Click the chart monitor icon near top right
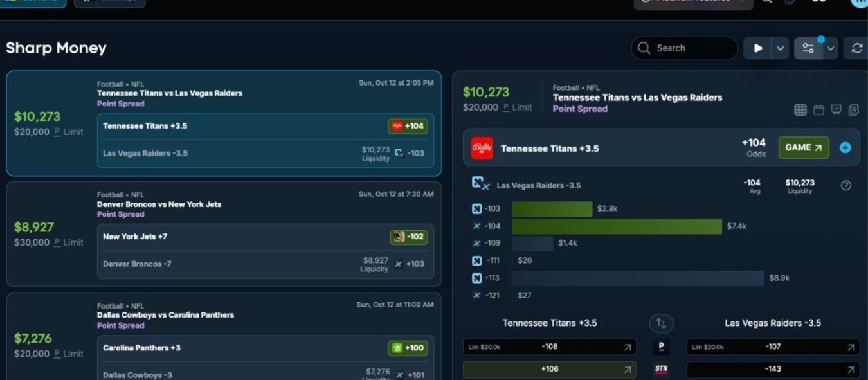 [x=835, y=109]
